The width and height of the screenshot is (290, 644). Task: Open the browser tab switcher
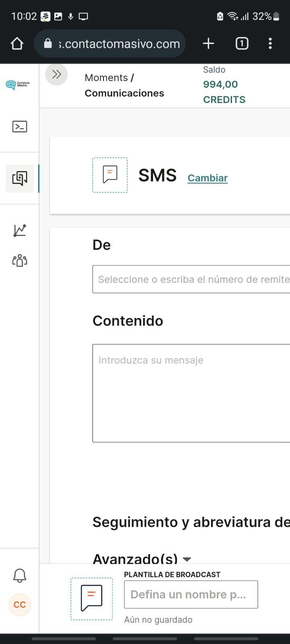[x=242, y=43]
